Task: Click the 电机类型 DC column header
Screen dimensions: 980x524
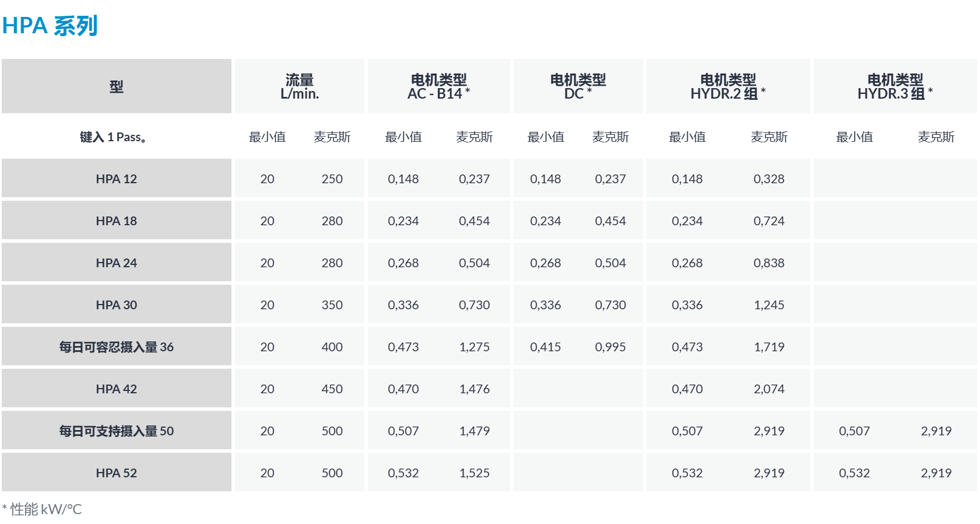Action: pyautogui.click(x=578, y=86)
